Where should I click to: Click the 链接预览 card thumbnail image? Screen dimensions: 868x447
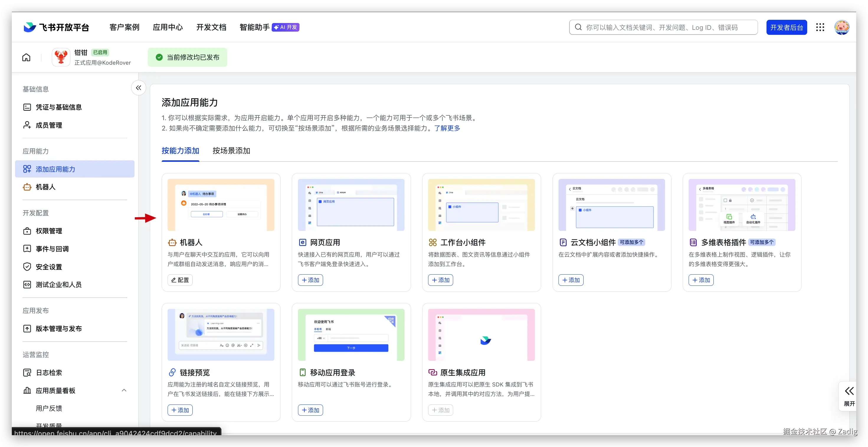[x=221, y=335]
